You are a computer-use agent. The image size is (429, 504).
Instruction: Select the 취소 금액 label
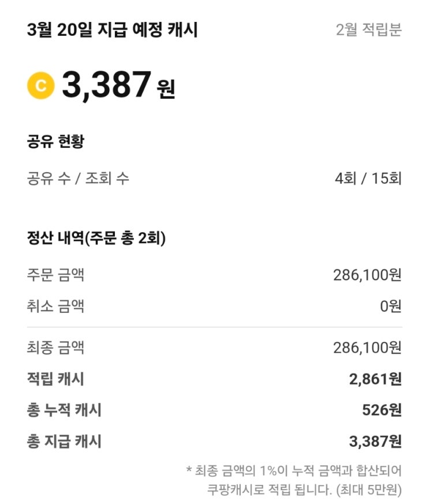(x=55, y=306)
